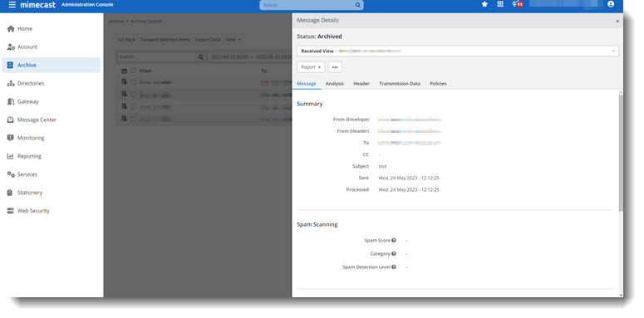
Task: Switch to the Message tab
Action: click(307, 84)
